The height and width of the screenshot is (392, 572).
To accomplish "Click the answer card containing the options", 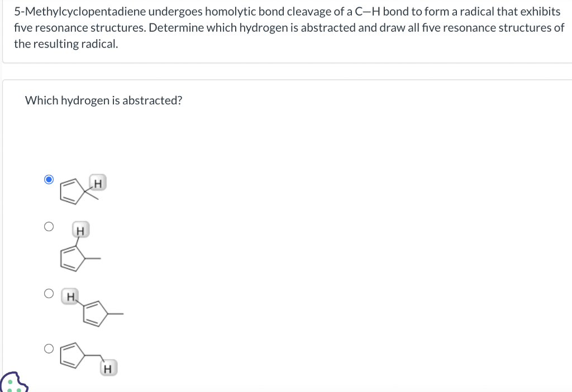I will pos(286,235).
